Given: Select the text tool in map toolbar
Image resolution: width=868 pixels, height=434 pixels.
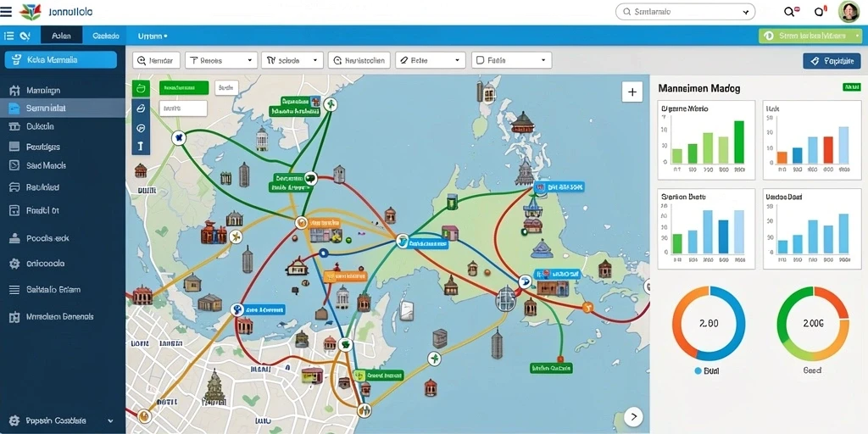Looking at the screenshot, I should click(141, 146).
